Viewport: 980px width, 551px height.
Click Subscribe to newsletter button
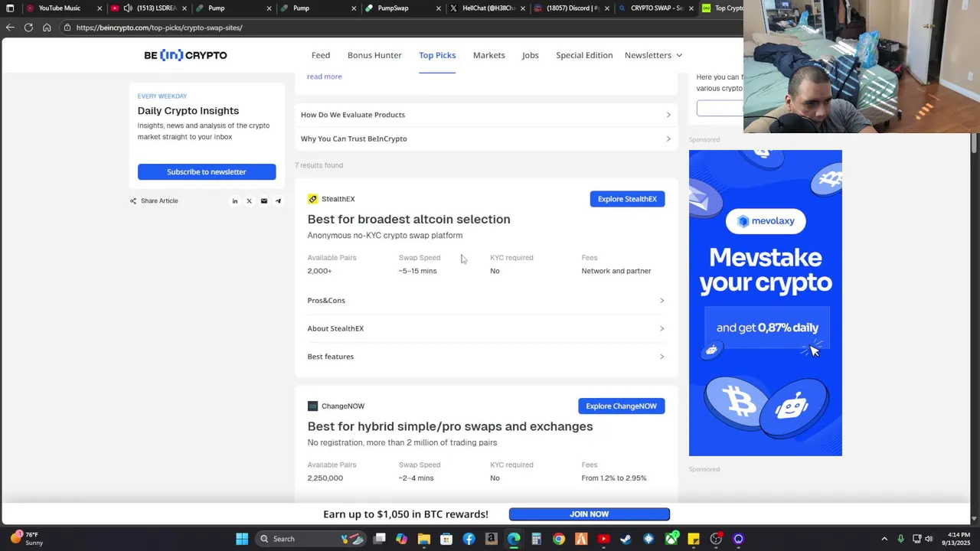click(207, 172)
